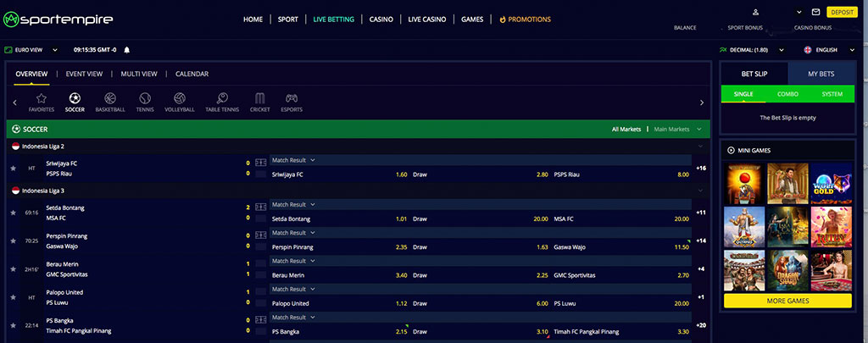Open the Wolf Gold mini game

click(x=832, y=184)
